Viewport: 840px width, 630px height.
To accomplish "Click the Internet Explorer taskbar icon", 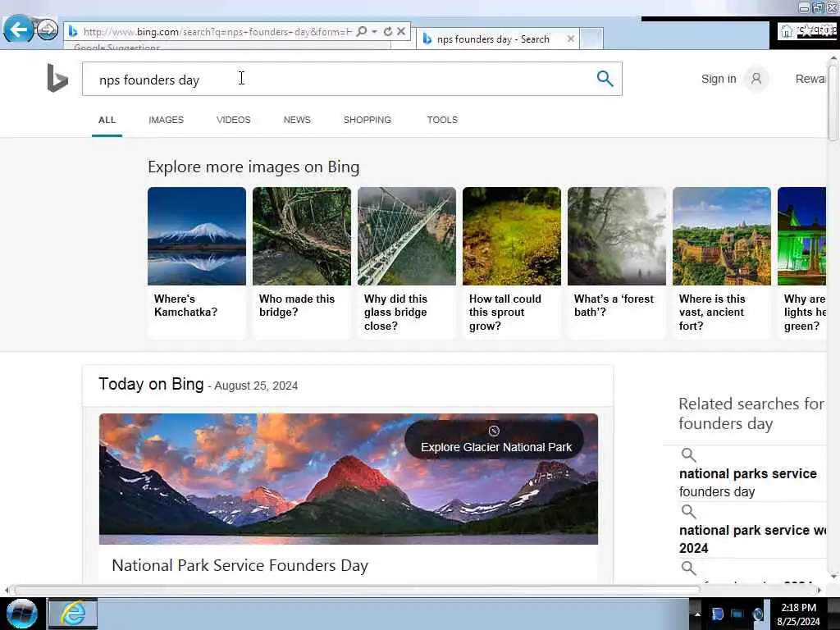I will point(73,614).
